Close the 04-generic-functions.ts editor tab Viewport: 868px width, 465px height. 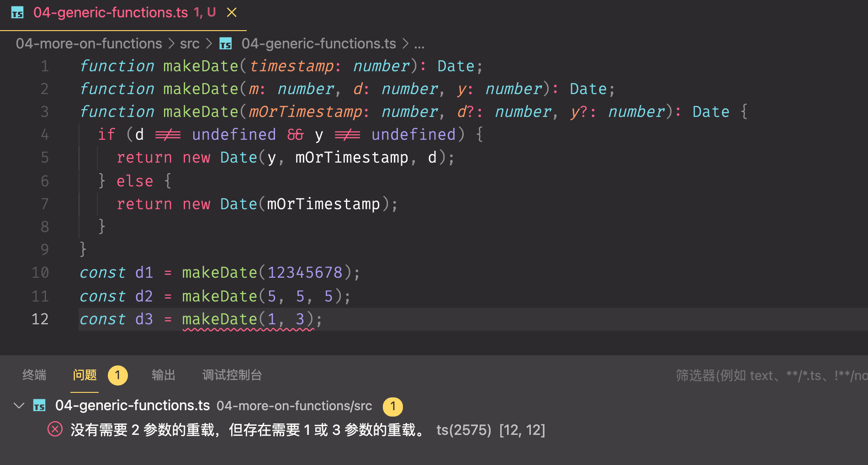click(x=232, y=13)
